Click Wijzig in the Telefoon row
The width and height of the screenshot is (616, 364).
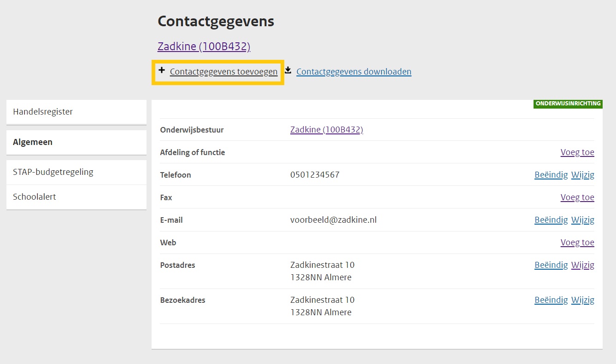[x=583, y=175]
